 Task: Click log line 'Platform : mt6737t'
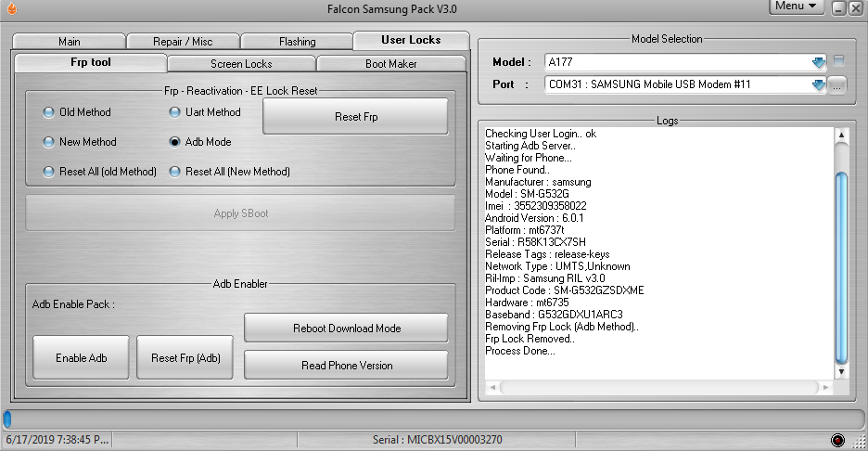coord(524,230)
